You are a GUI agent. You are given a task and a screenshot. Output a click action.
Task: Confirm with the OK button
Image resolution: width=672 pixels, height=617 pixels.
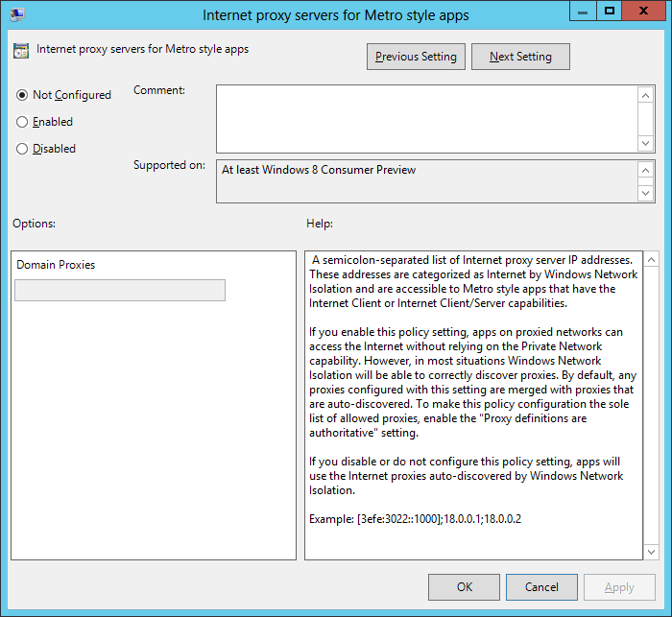[464, 587]
